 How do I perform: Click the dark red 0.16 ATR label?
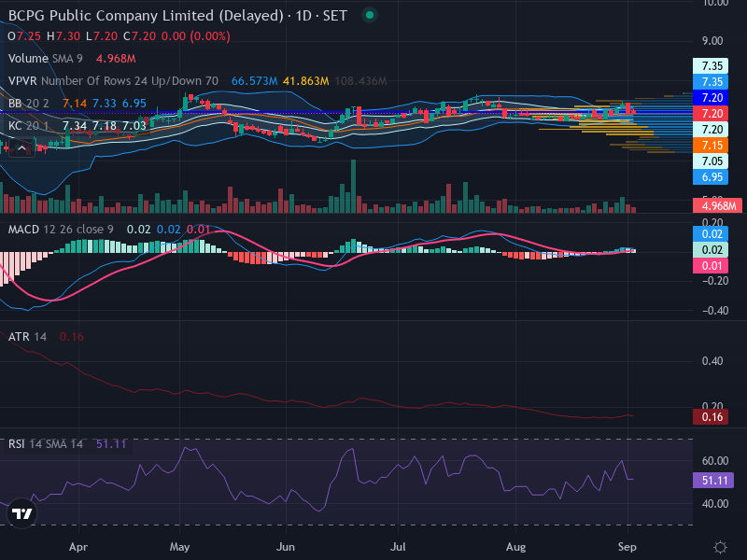tap(711, 417)
